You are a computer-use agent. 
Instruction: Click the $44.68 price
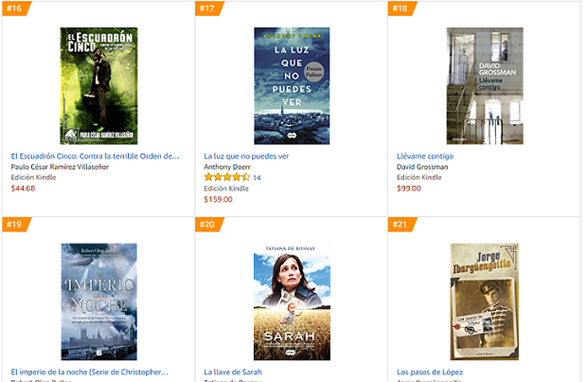23,189
